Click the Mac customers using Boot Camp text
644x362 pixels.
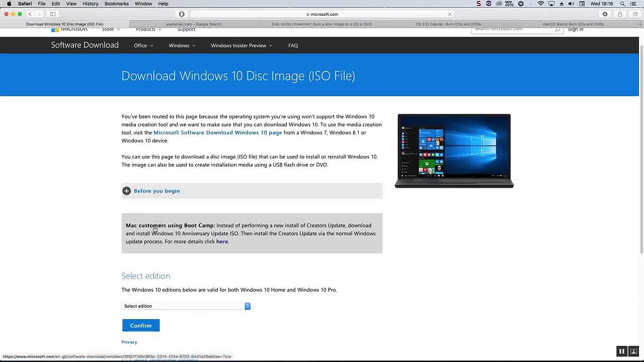(x=171, y=226)
